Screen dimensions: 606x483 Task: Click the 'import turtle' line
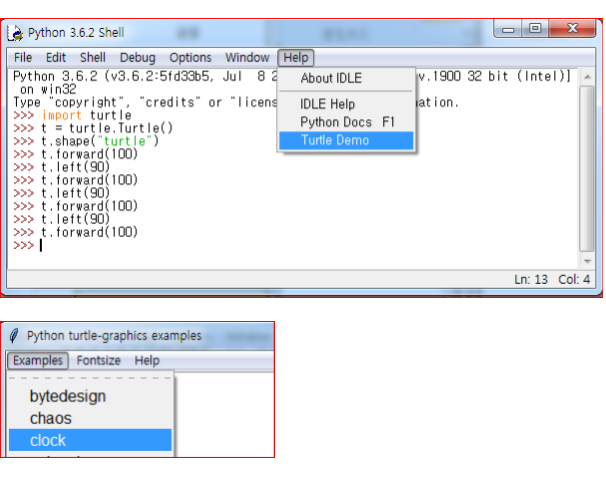87,115
